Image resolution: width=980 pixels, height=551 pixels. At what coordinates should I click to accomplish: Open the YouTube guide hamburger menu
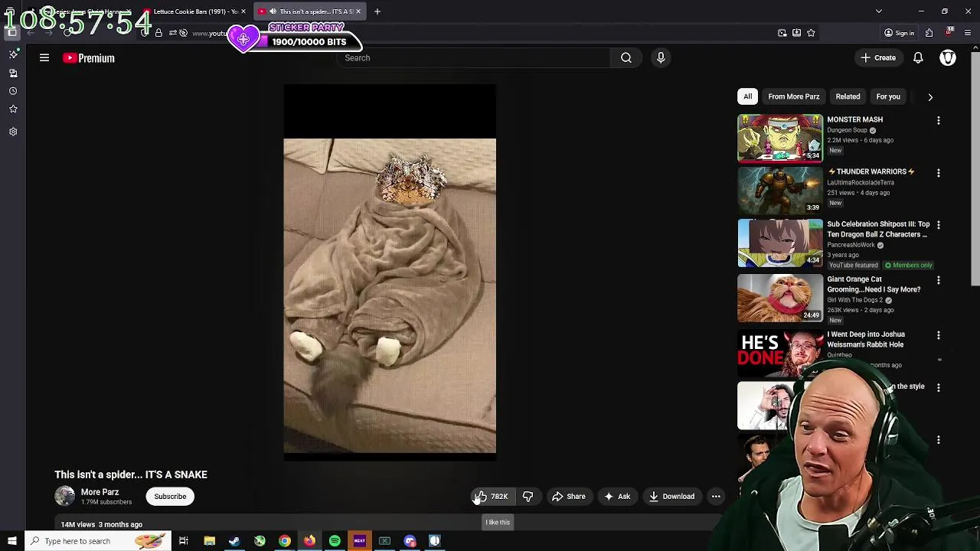(x=44, y=58)
